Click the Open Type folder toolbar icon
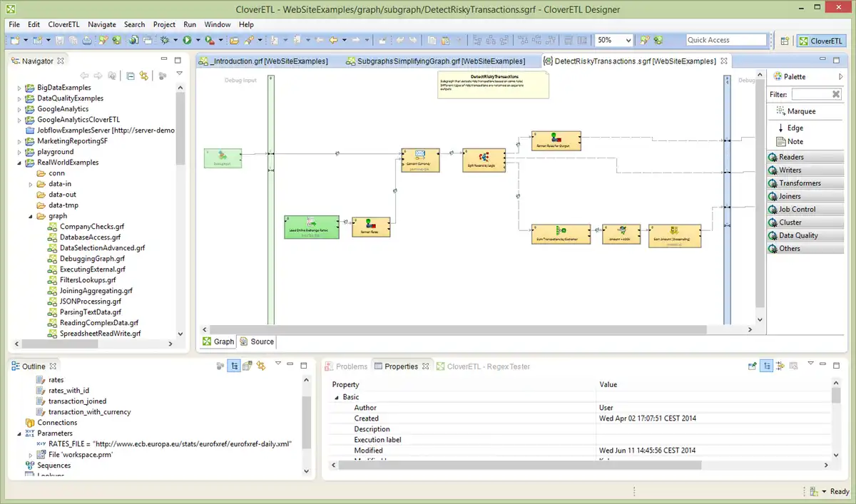Screen dimensions: 856x504 234,41
